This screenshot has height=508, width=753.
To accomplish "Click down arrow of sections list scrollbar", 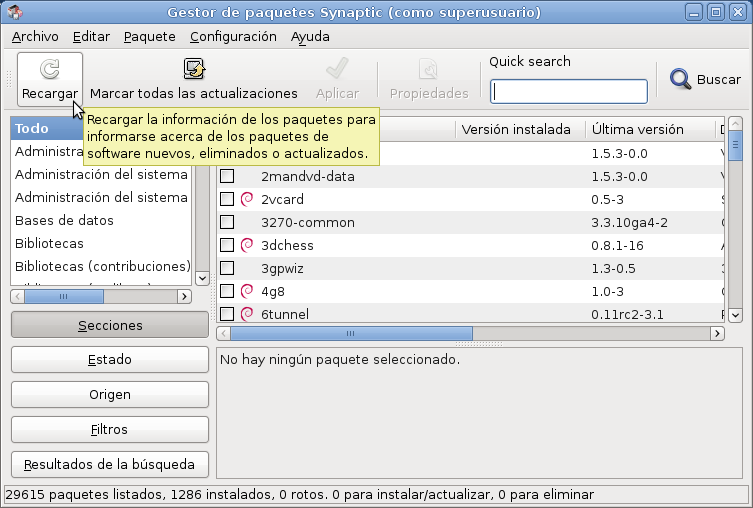I will click(x=203, y=278).
